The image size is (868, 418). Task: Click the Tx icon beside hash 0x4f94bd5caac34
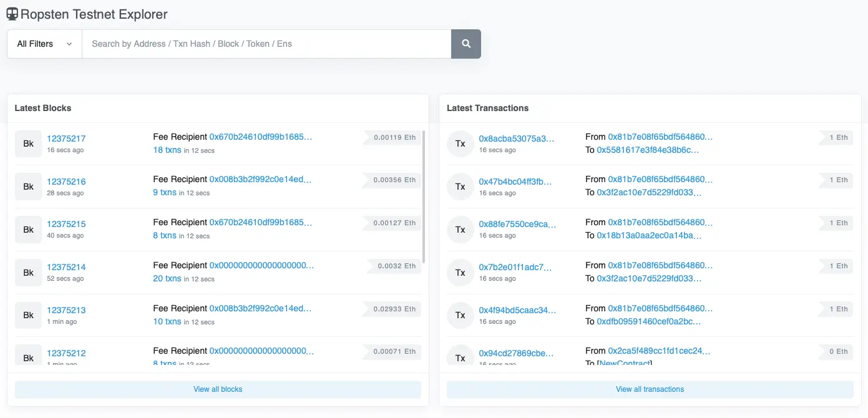click(x=461, y=315)
